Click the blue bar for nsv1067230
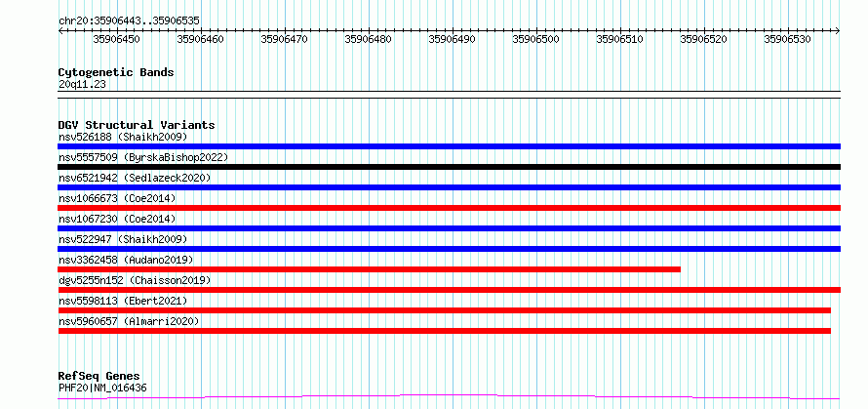The image size is (868, 409). coord(449,228)
